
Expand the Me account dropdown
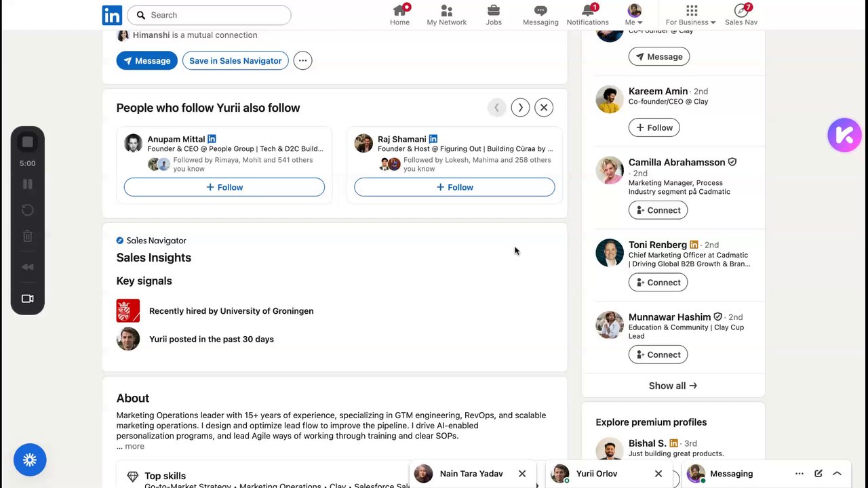pyautogui.click(x=634, y=14)
